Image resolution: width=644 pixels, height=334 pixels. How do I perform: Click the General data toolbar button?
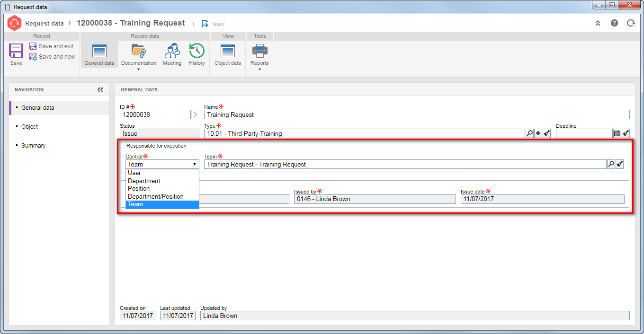click(x=99, y=54)
